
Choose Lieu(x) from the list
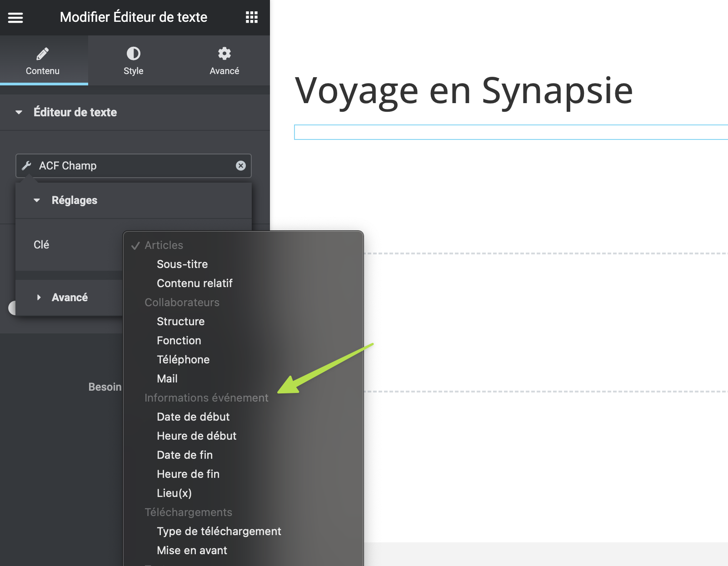[x=174, y=493]
